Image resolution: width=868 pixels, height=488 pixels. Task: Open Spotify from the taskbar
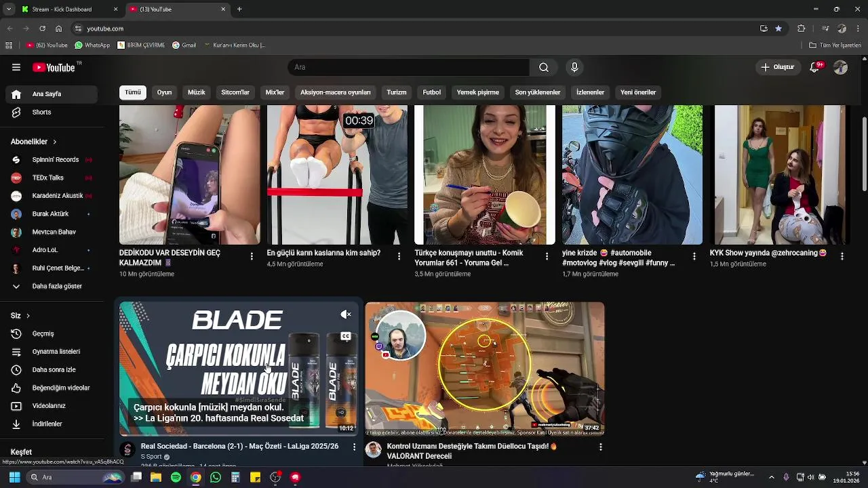pos(176,477)
